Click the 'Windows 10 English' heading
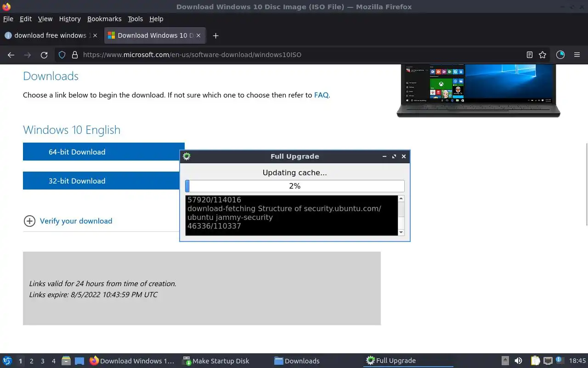 coord(72,130)
